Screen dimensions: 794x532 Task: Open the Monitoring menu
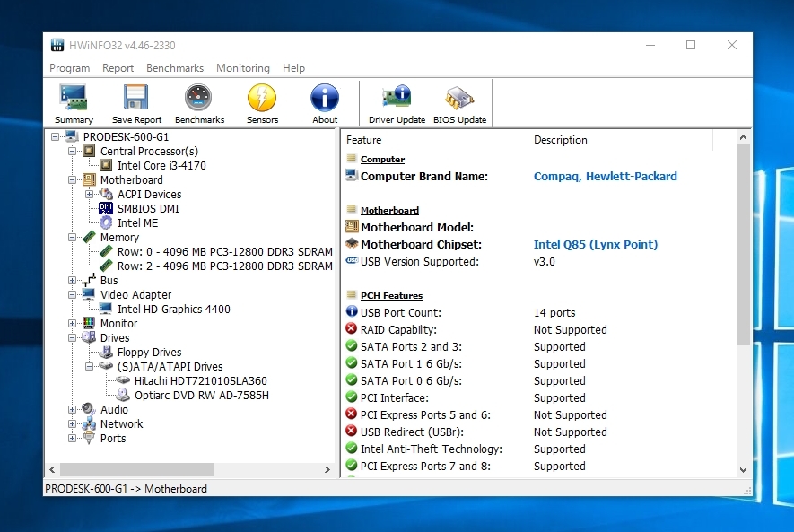[x=242, y=68]
